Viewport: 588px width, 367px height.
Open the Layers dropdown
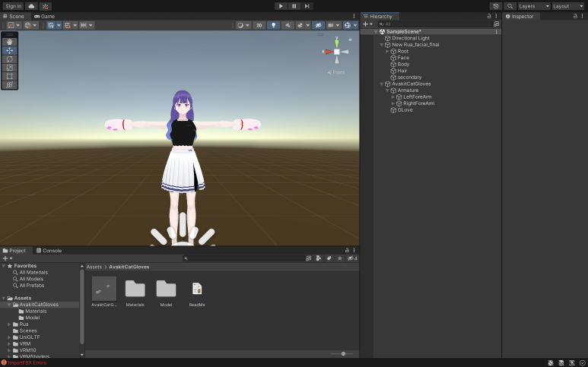(534, 6)
